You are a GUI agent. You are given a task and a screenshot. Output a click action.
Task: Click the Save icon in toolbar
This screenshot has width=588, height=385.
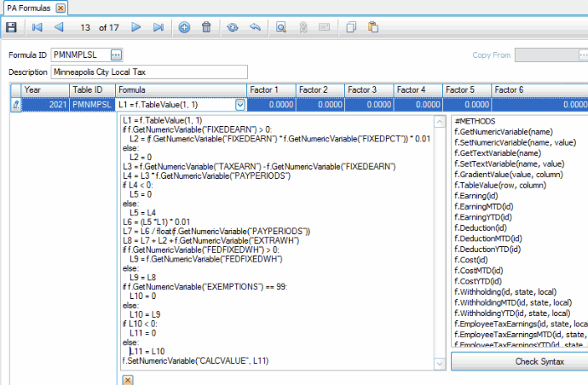point(11,27)
